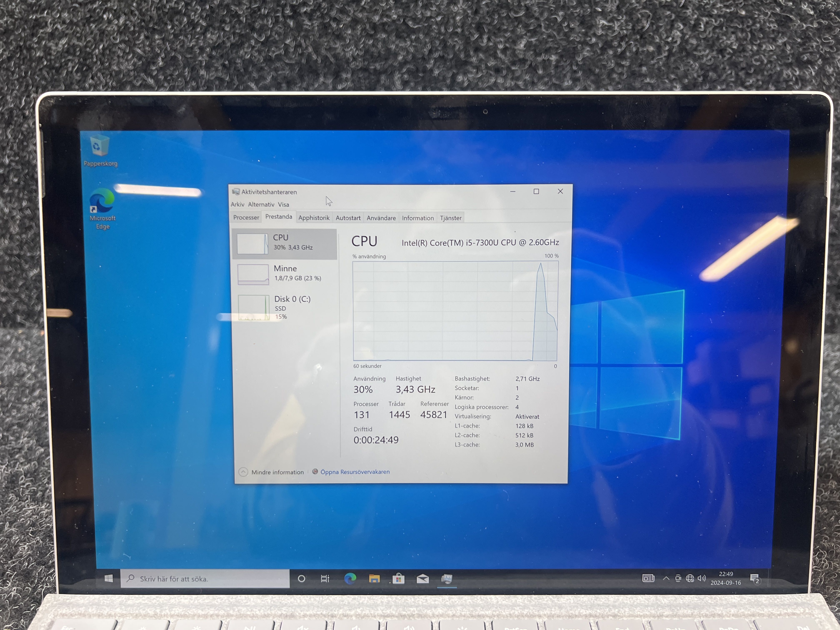Open Cortana circle icon in the taskbar

point(301,578)
